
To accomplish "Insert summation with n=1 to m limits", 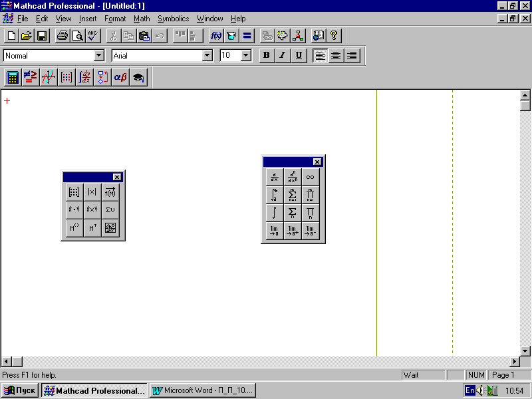I will tap(293, 195).
